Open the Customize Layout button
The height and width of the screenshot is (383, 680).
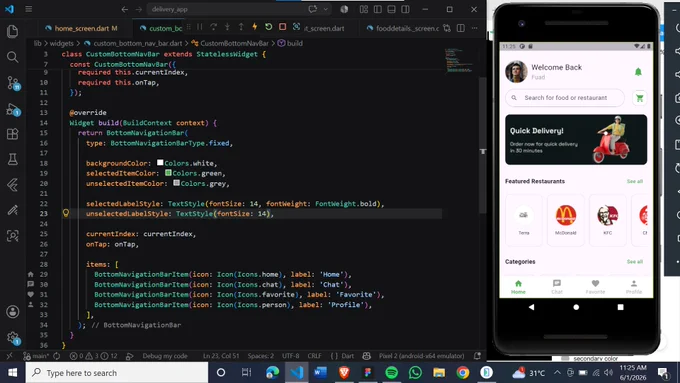point(364,9)
